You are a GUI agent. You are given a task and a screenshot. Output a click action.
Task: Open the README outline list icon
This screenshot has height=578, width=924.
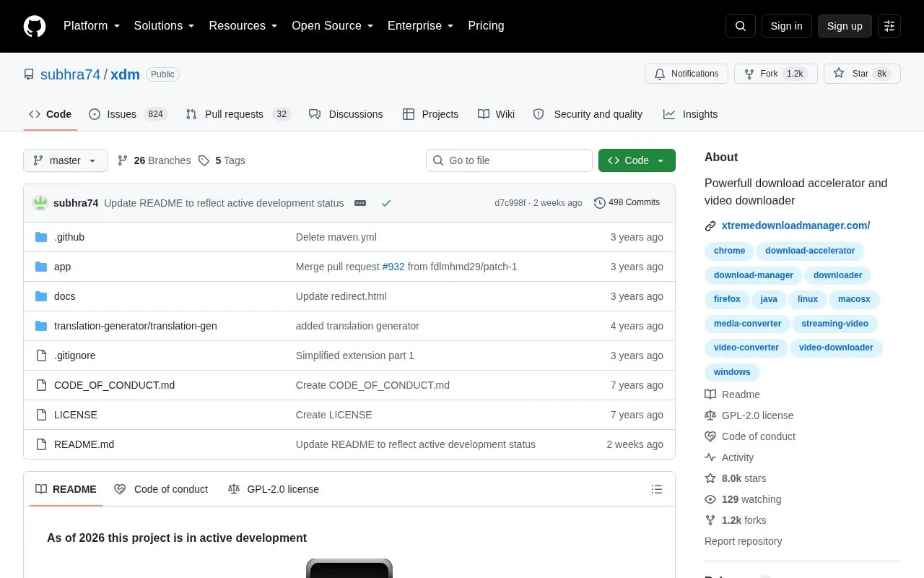[x=657, y=489]
